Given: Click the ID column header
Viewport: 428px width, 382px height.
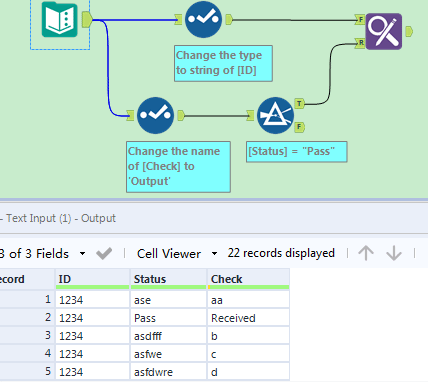Looking at the screenshot, I should (92, 279).
